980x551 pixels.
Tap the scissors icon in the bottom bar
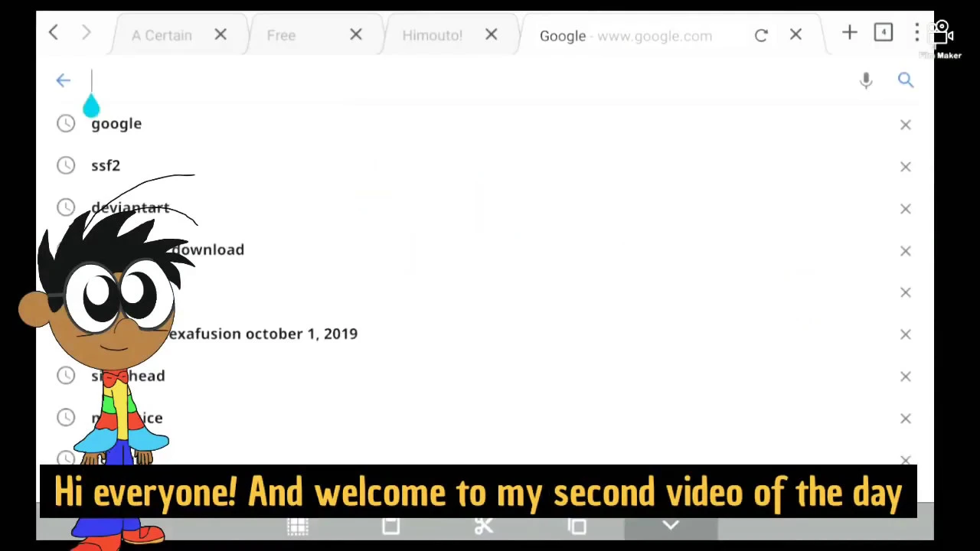pos(483,526)
